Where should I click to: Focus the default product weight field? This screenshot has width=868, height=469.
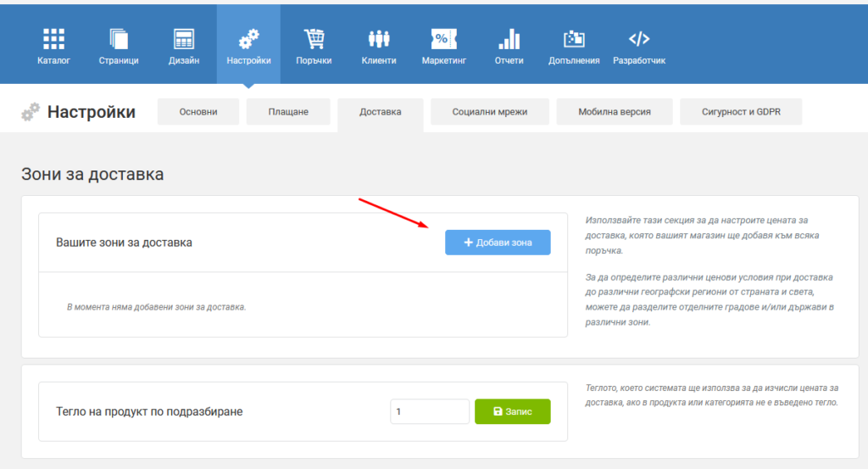point(430,411)
